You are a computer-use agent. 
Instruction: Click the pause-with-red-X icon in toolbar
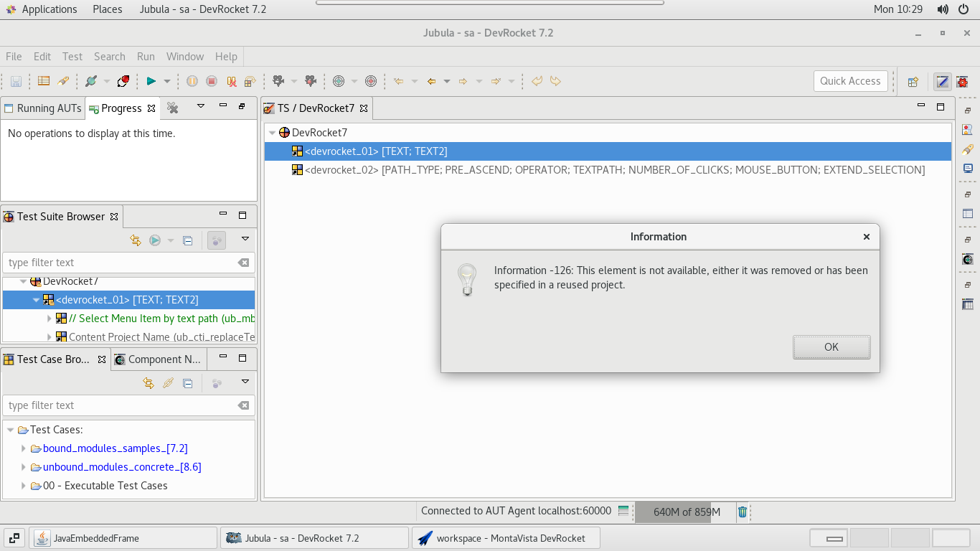pos(231,81)
